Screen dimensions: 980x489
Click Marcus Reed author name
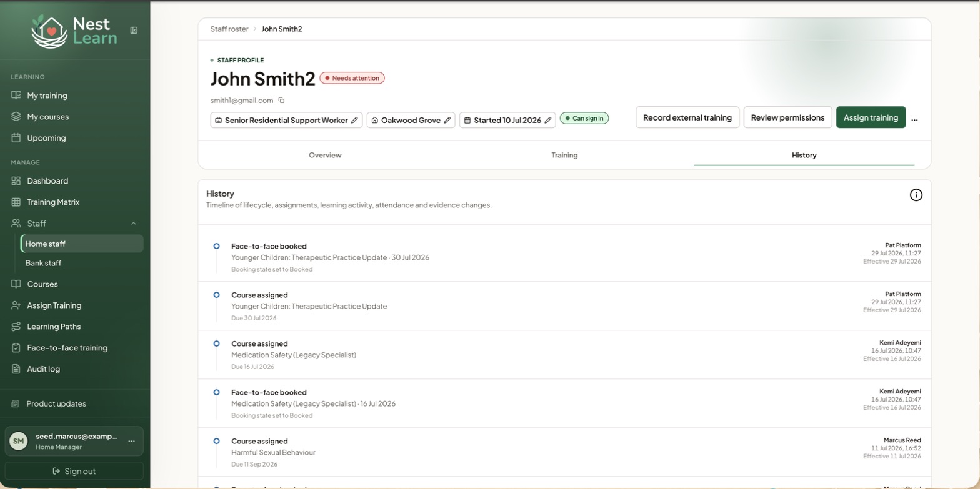pos(902,440)
